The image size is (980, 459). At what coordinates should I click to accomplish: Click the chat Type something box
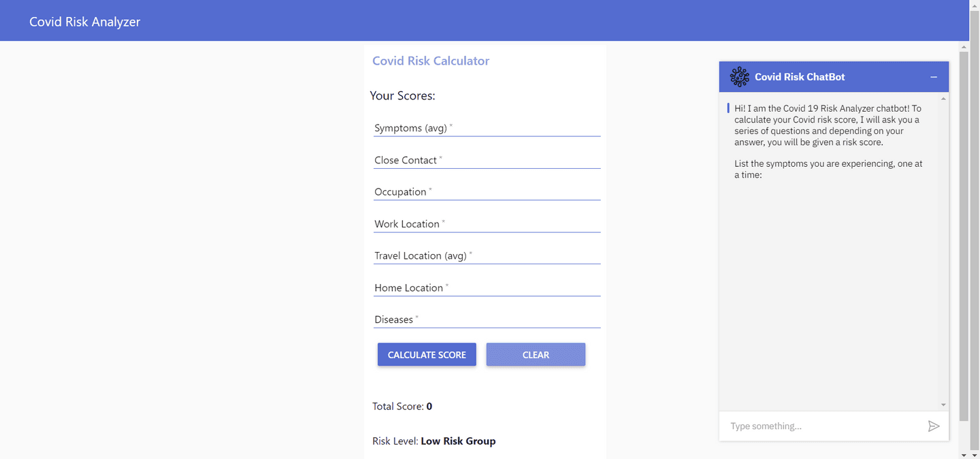[823, 426]
